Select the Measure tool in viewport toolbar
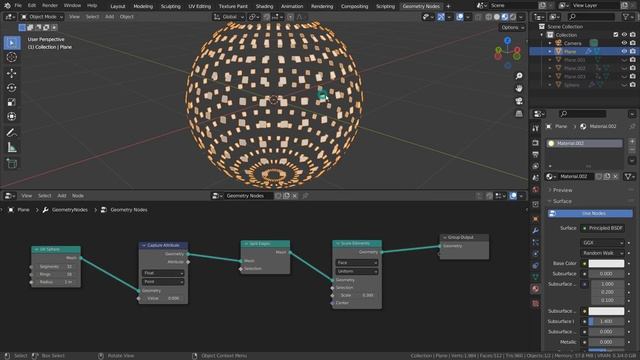The width and height of the screenshot is (640, 360). click(12, 147)
